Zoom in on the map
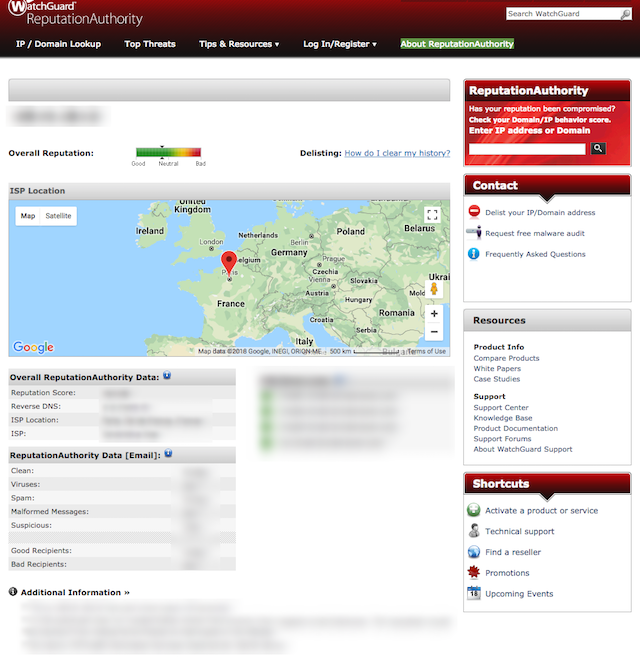Image resolution: width=640 pixels, height=661 pixels. [434, 314]
